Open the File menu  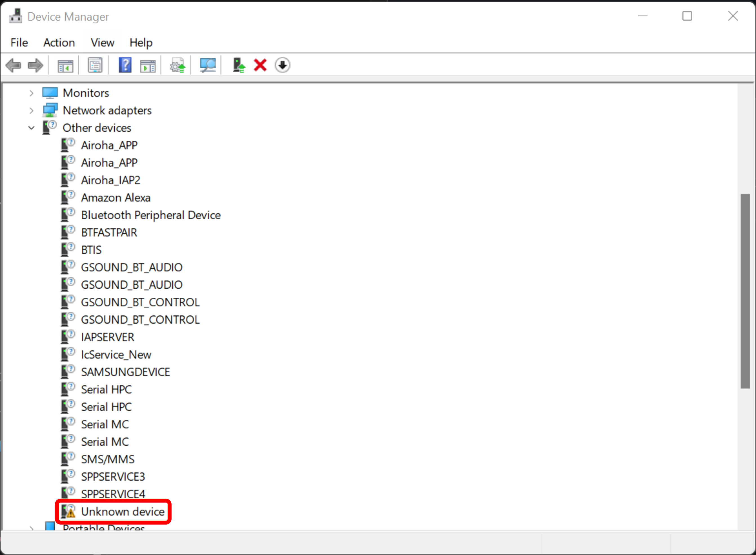(x=19, y=43)
